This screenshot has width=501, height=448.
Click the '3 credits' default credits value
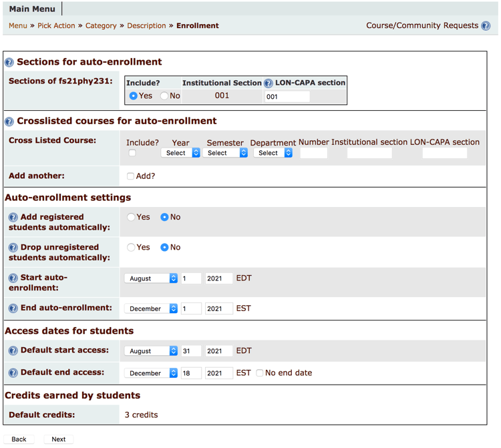point(141,415)
